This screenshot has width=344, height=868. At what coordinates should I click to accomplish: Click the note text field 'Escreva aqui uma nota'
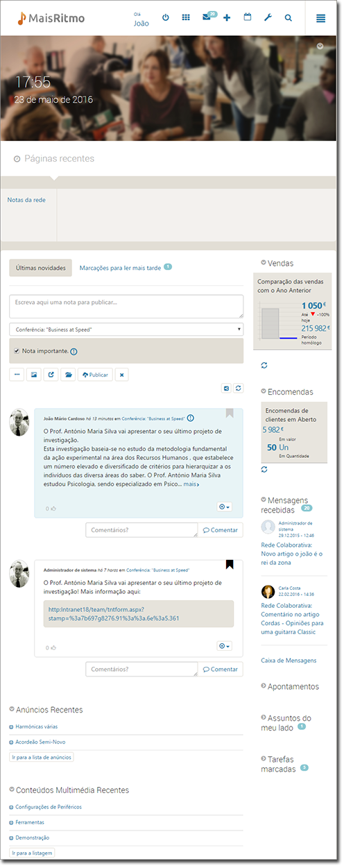point(126,307)
